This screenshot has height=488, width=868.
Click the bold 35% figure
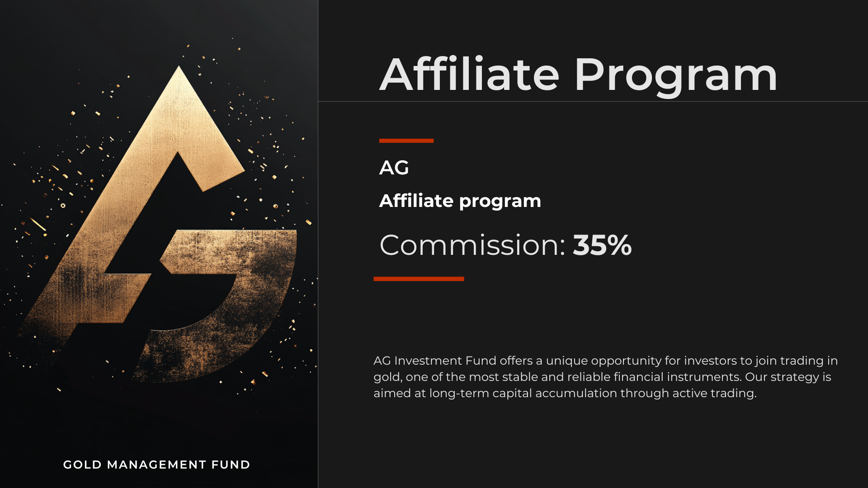tap(602, 245)
